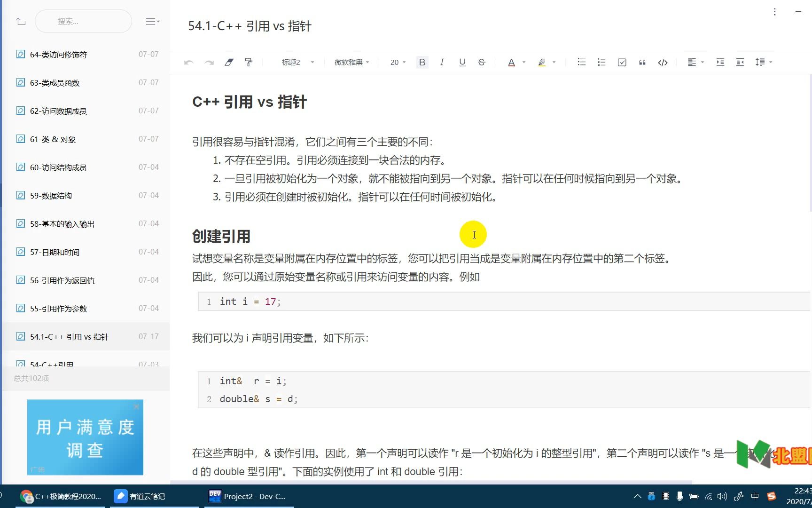
Task: Toggle italic formatting
Action: [442, 62]
